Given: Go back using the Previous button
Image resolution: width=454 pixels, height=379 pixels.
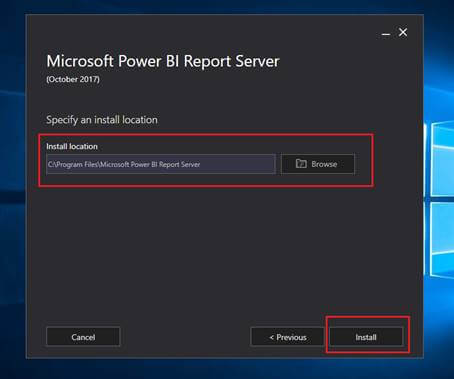Looking at the screenshot, I should pyautogui.click(x=287, y=337).
